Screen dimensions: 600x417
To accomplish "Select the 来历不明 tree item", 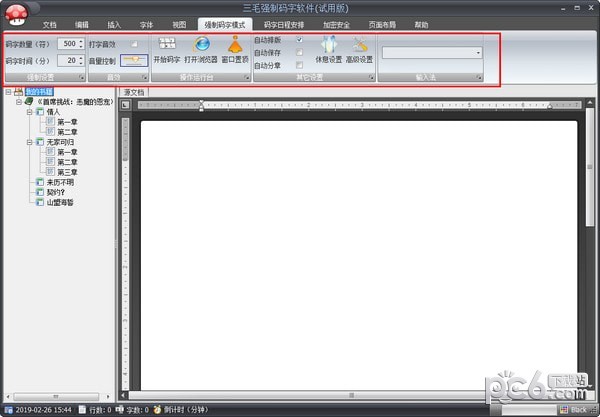I will [60, 182].
